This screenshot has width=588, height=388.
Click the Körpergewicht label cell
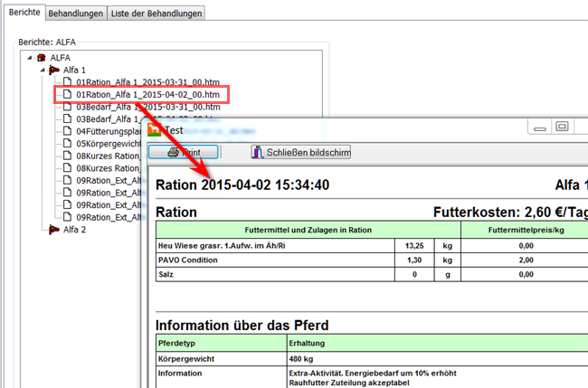point(222,359)
